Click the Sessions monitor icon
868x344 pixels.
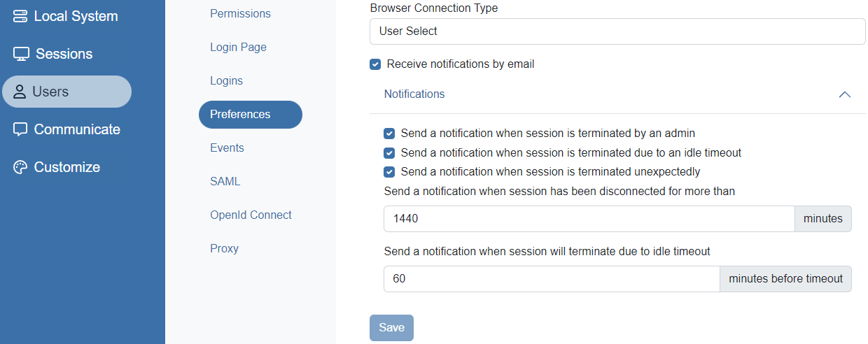pos(21,54)
